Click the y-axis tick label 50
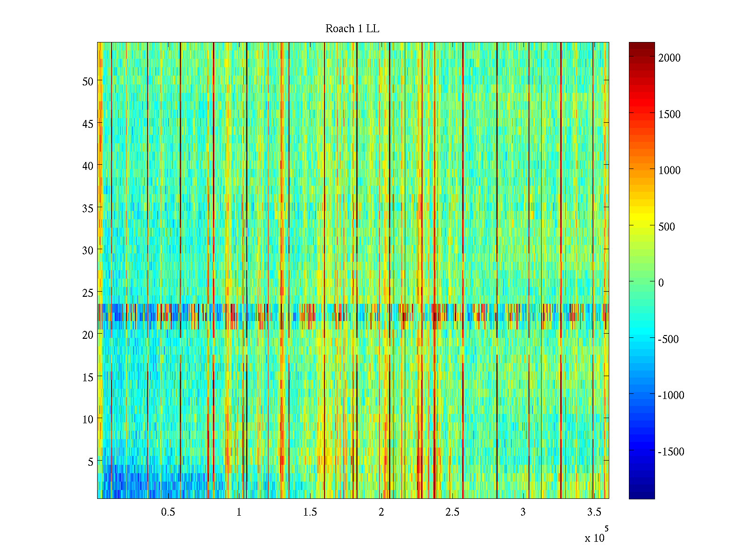Viewport: 747px width, 560px height. [88, 81]
